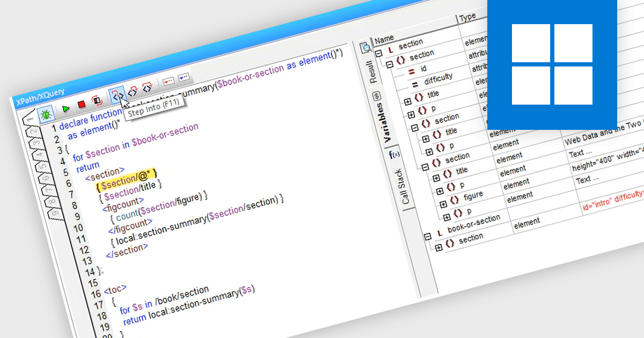Image resolution: width=644 pixels, height=338 pixels.
Task: Click the Step Out debug icon
Action: 147,87
